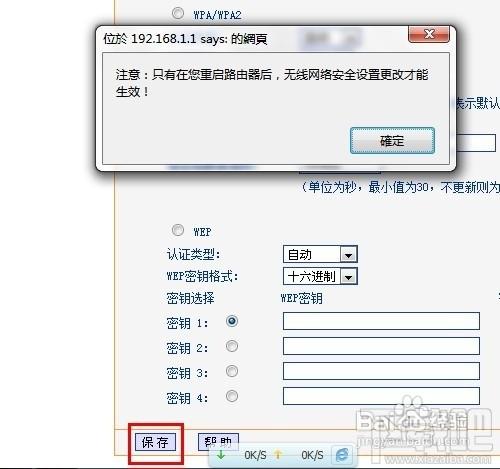Focus the 密钥 1 WEP key field
This screenshot has height=469, width=500.
pyautogui.click(x=381, y=321)
